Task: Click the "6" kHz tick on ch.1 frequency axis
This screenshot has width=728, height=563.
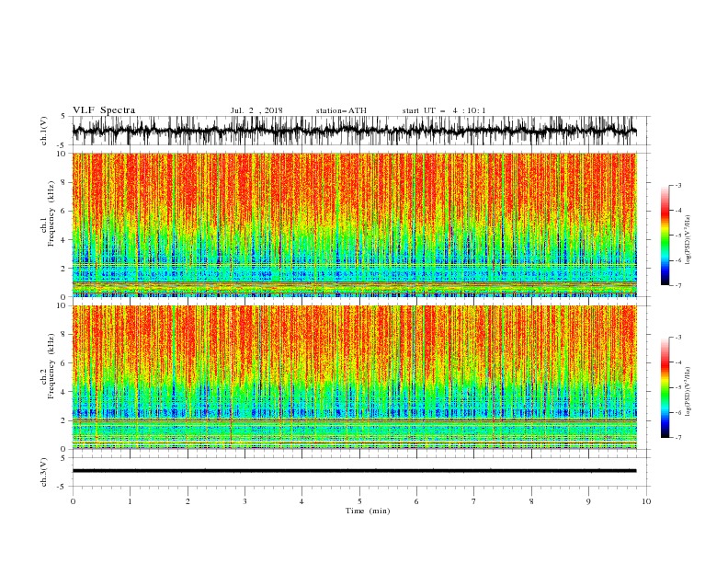Action: tap(64, 212)
